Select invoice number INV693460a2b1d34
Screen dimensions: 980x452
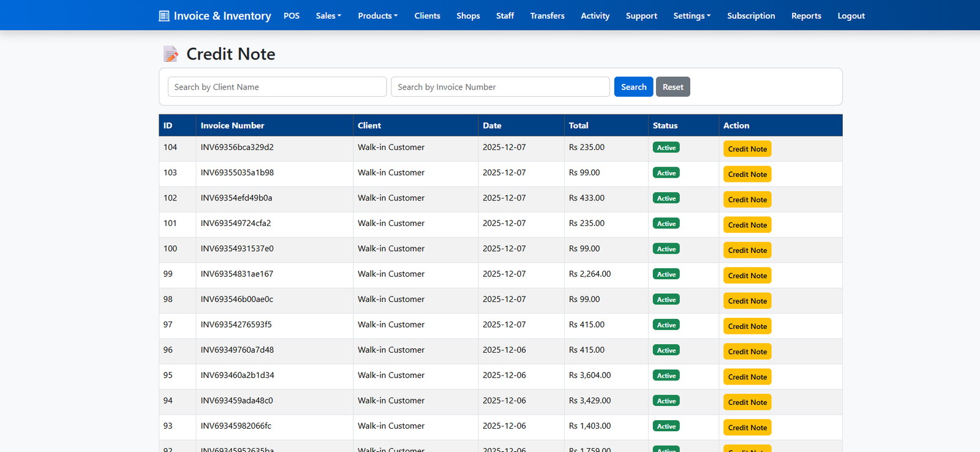(x=238, y=375)
